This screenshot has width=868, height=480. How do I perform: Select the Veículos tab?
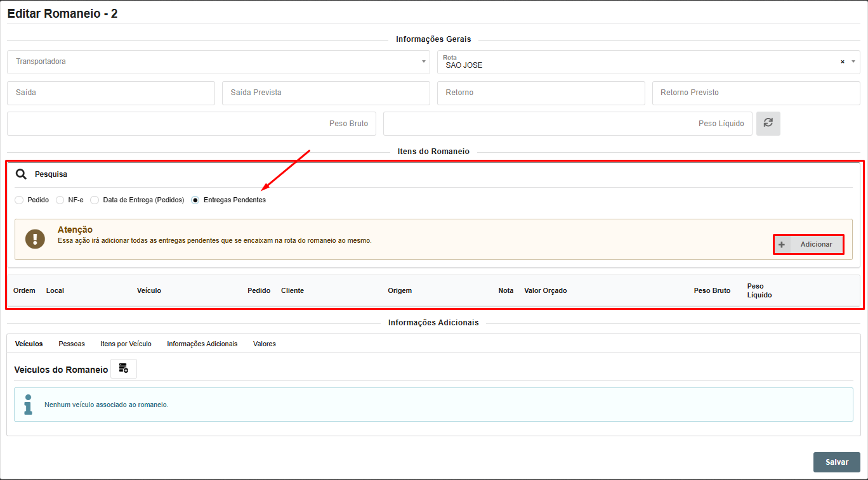29,344
